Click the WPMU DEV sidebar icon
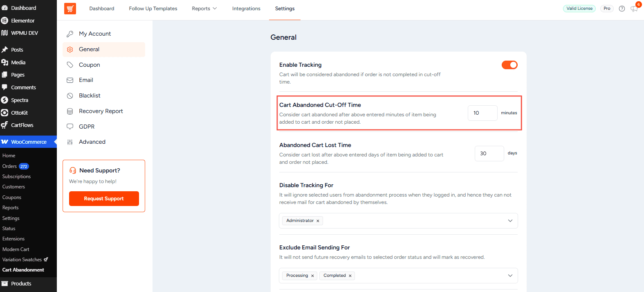Screen dimensions: 644x292 [x=4, y=33]
